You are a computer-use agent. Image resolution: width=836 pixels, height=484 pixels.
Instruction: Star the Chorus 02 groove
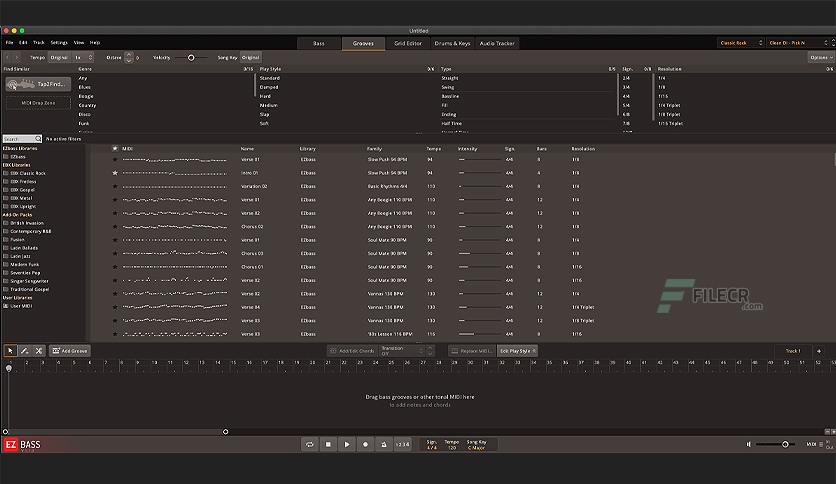[x=115, y=227]
